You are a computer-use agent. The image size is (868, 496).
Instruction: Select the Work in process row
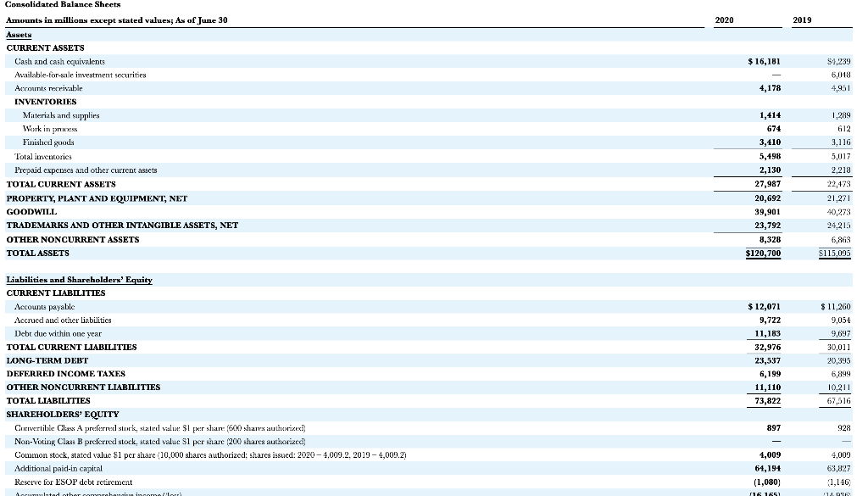click(49, 129)
